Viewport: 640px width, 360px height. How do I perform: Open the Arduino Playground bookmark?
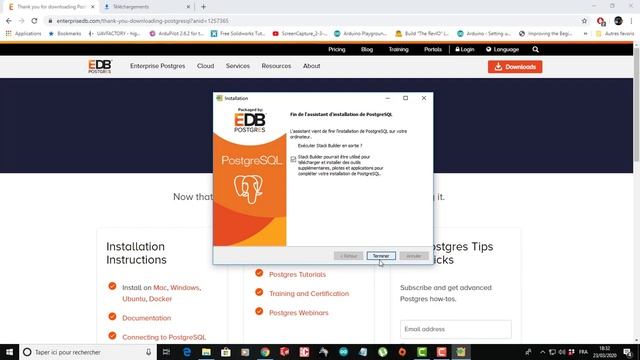click(360, 33)
